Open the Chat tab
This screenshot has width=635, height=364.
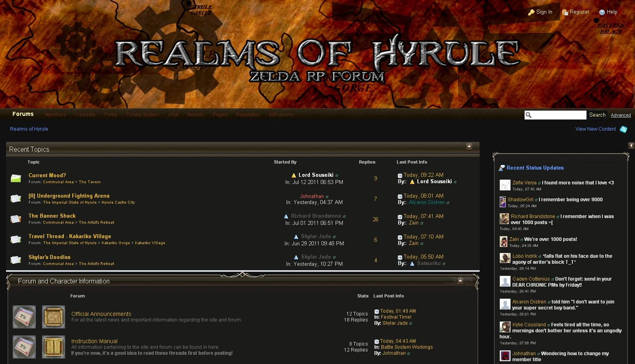(173, 115)
